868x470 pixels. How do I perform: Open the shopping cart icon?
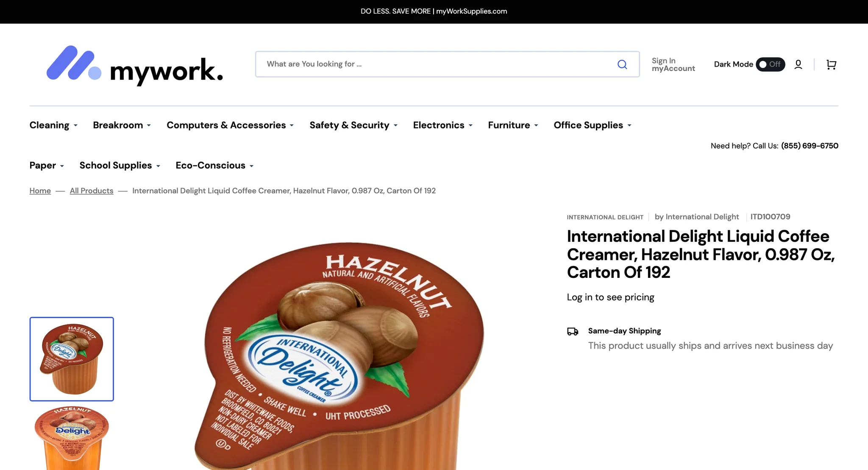(x=831, y=64)
